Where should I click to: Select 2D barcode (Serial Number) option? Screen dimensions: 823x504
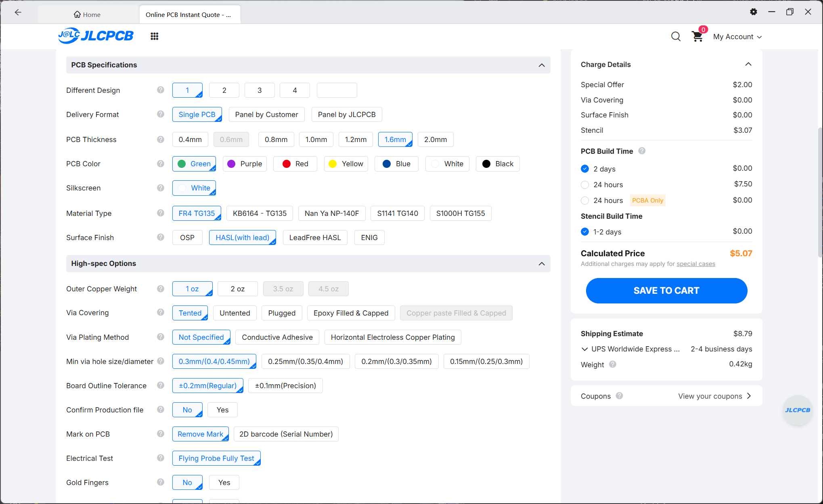286,434
